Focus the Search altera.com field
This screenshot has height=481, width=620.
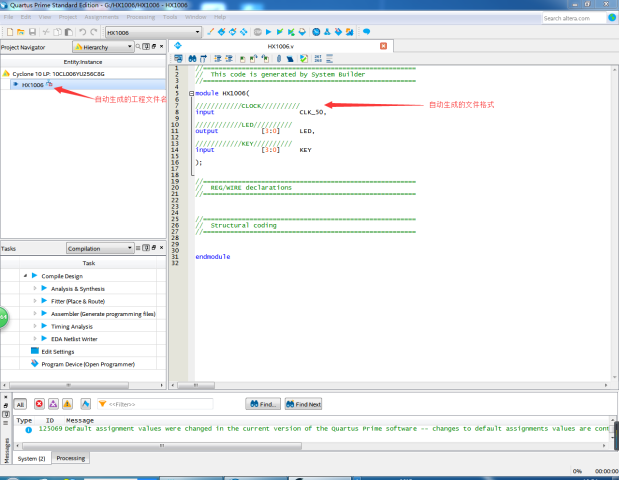[574, 18]
